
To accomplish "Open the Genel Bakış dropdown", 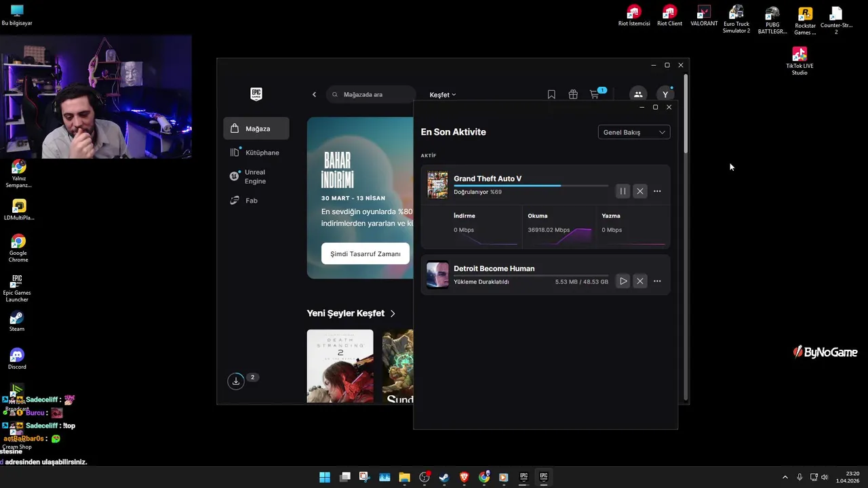I will [634, 132].
